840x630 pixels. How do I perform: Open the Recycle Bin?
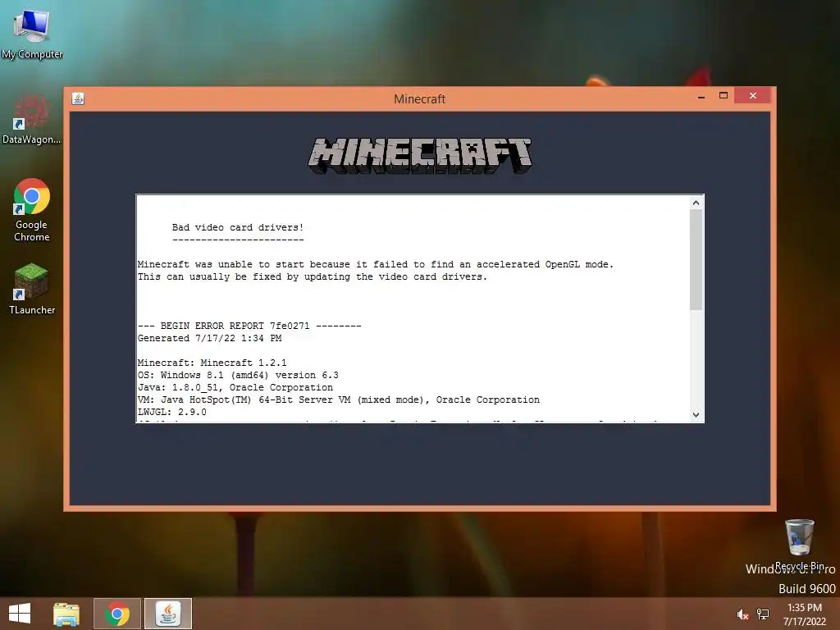799,545
